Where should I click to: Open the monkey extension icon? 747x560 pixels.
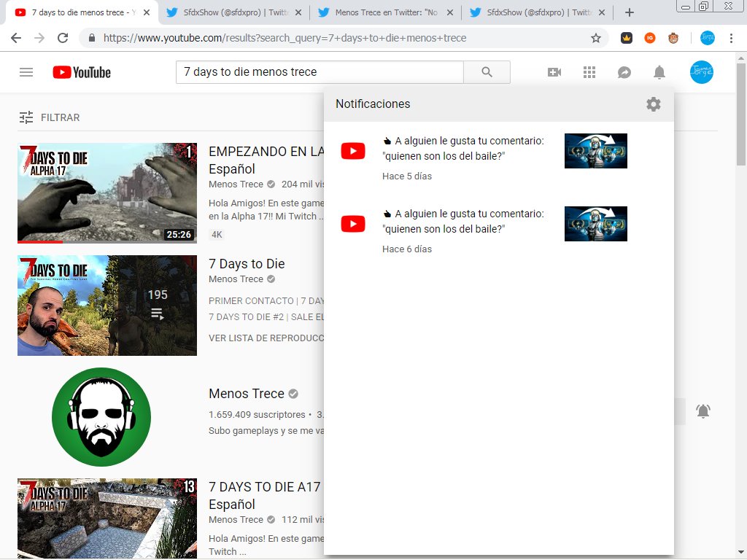point(673,38)
